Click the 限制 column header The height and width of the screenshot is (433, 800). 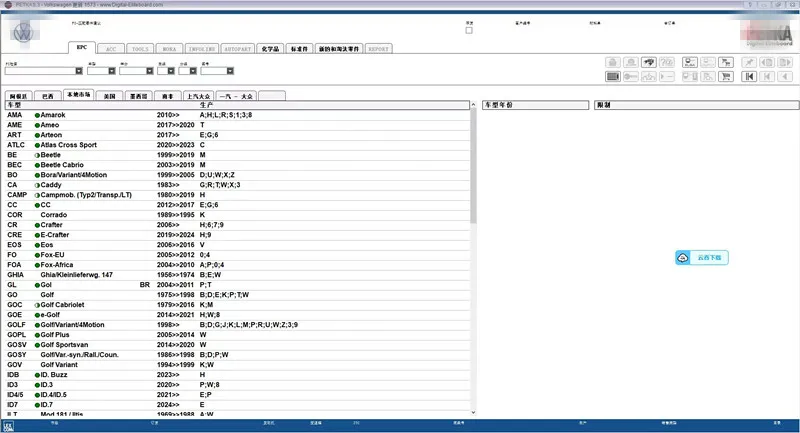pos(697,105)
